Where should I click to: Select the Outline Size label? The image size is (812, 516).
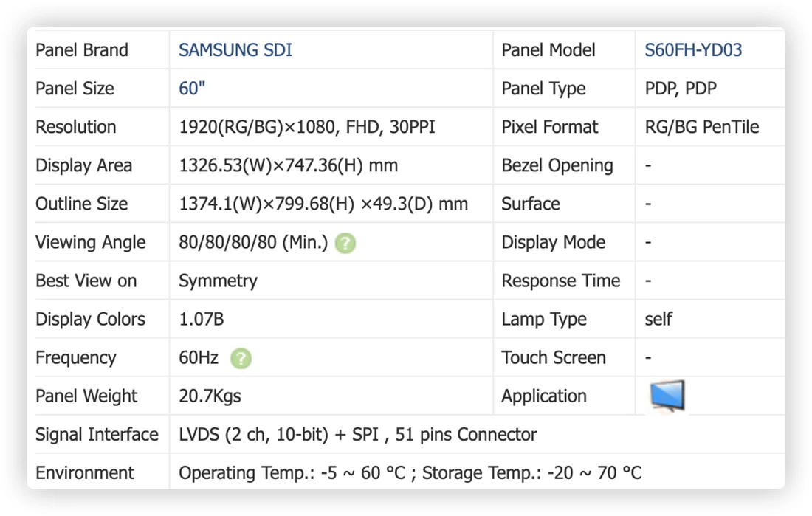pyautogui.click(x=81, y=204)
